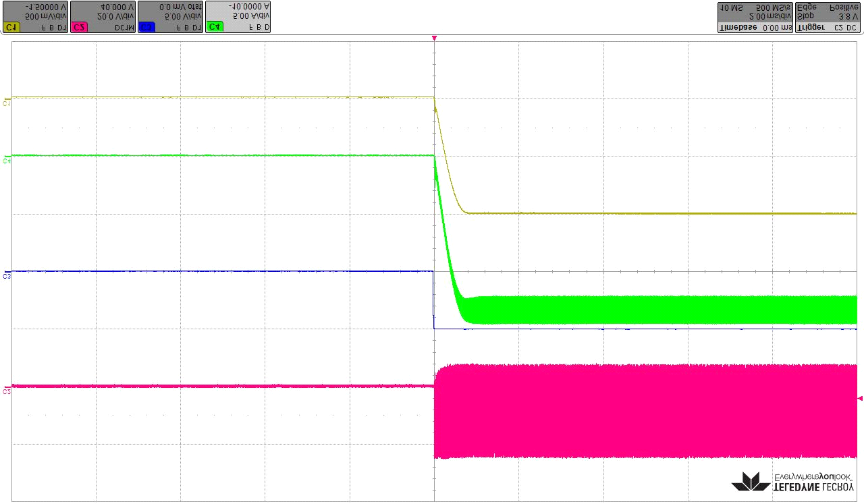Select the pink trigger time marker atop grid
Image resolution: width=864 pixels, height=504 pixels.
pos(434,38)
